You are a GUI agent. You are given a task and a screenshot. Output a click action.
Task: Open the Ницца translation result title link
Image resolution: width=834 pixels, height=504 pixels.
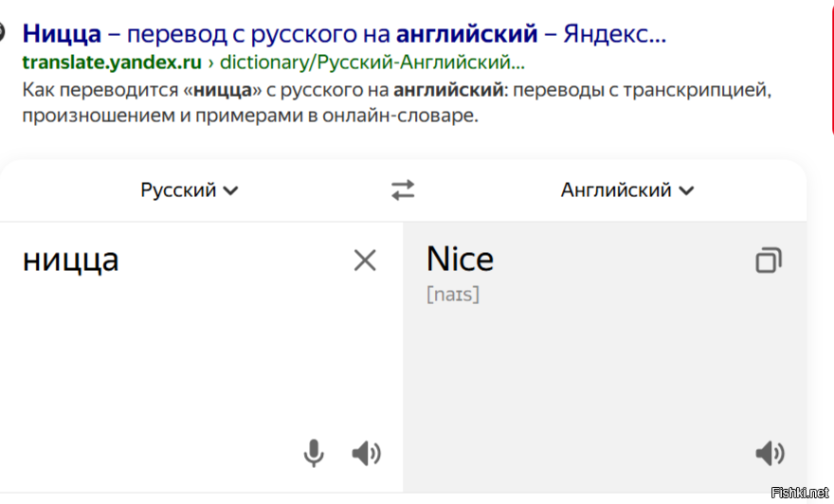(344, 33)
